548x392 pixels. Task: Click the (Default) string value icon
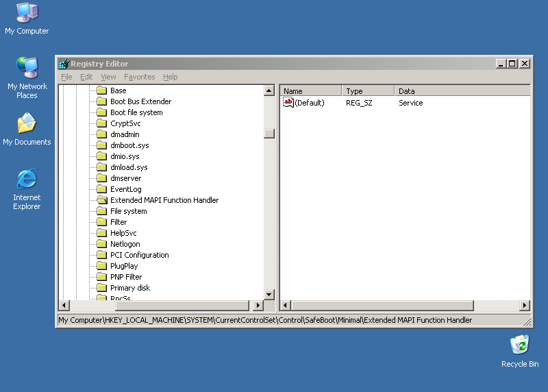[288, 103]
